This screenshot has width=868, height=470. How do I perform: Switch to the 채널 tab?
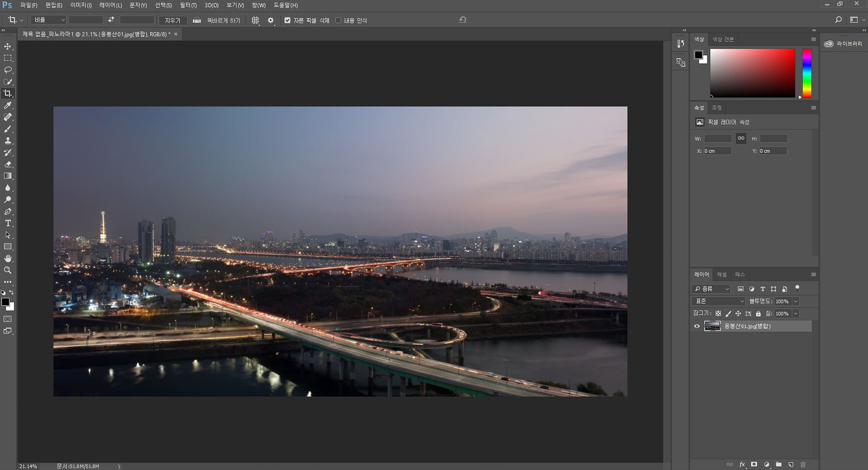click(721, 274)
